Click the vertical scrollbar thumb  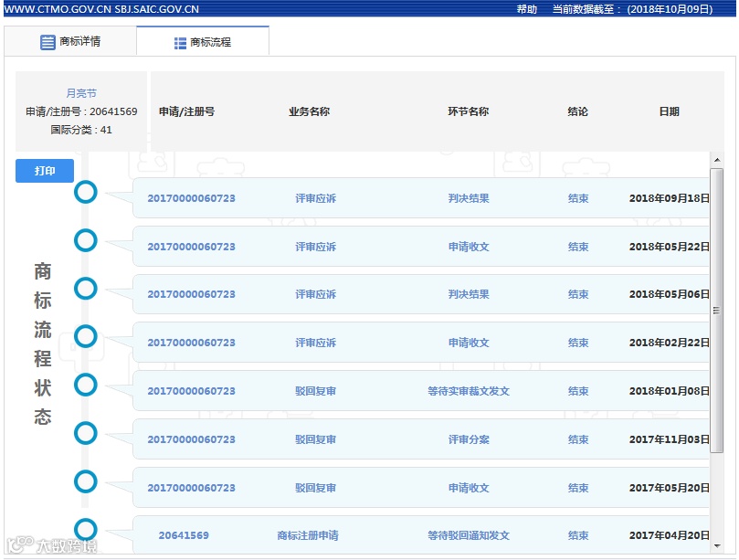click(x=717, y=311)
